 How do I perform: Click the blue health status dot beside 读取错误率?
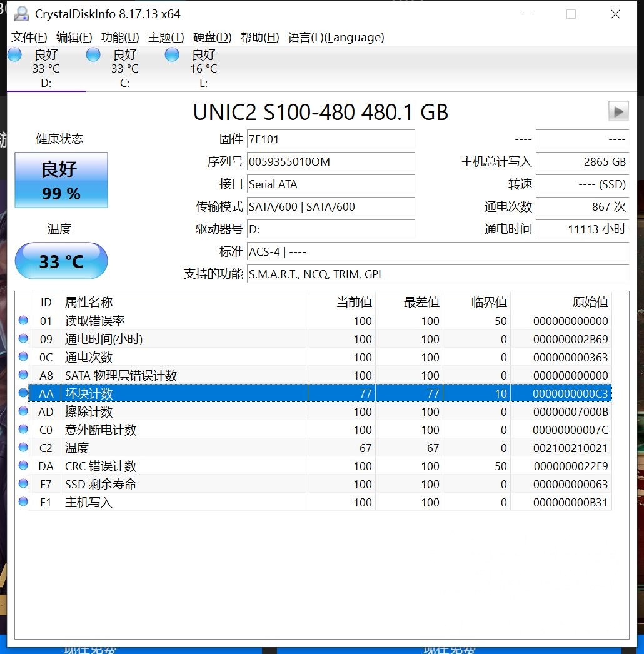[x=23, y=320]
